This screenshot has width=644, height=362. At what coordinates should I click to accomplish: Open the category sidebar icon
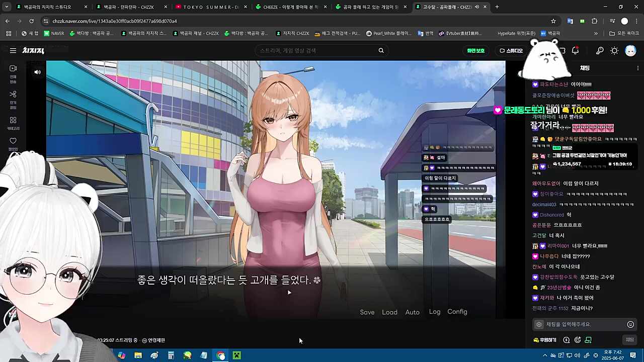click(x=13, y=124)
